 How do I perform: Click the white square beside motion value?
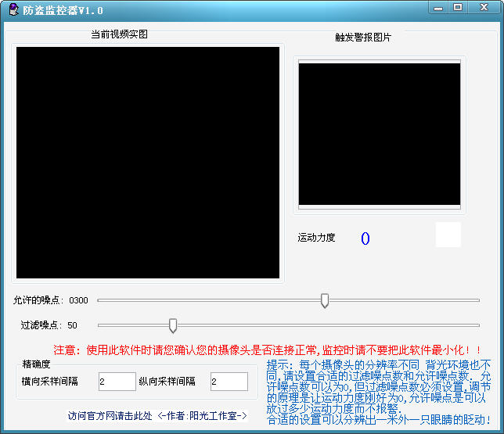[x=448, y=235]
